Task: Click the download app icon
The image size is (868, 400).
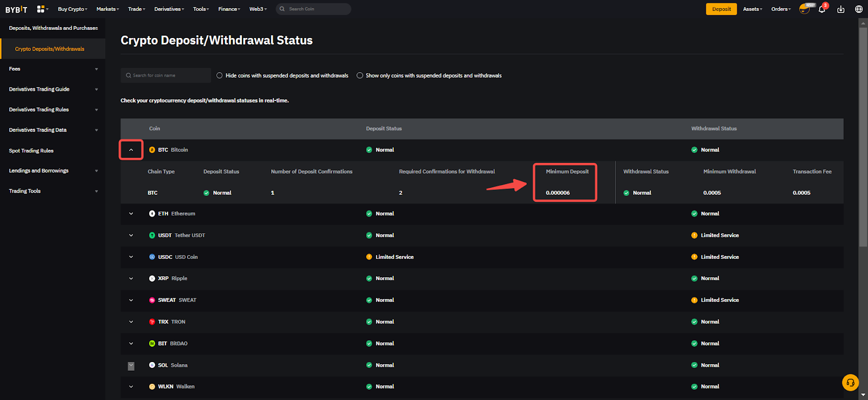Action: [x=841, y=9]
